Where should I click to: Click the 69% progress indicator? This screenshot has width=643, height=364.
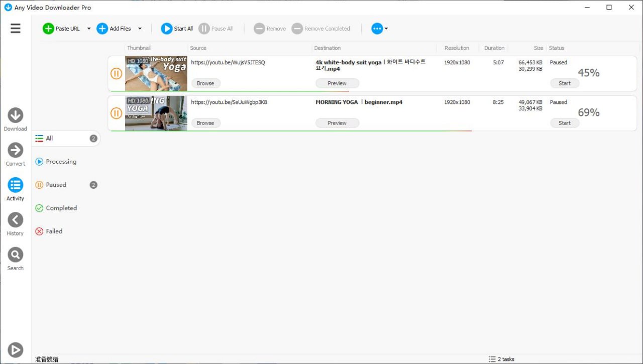point(588,113)
